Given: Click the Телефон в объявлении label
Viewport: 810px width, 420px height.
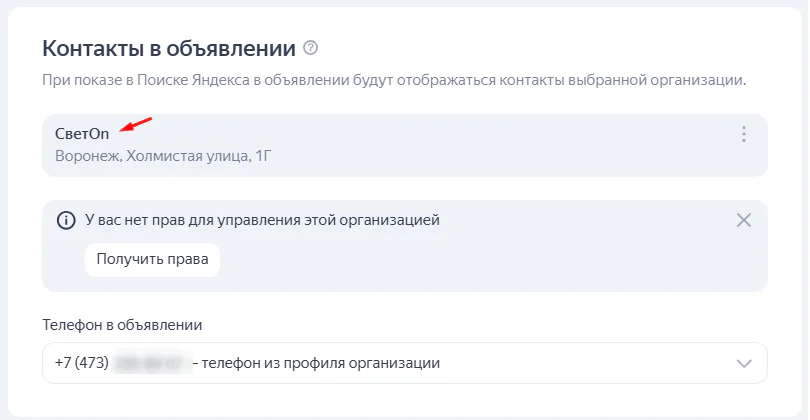Looking at the screenshot, I should point(122,325).
